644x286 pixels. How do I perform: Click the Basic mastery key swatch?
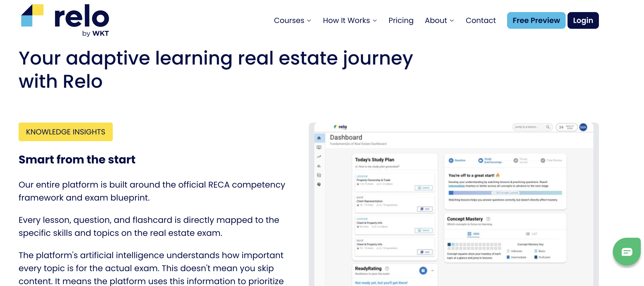coord(535,251)
